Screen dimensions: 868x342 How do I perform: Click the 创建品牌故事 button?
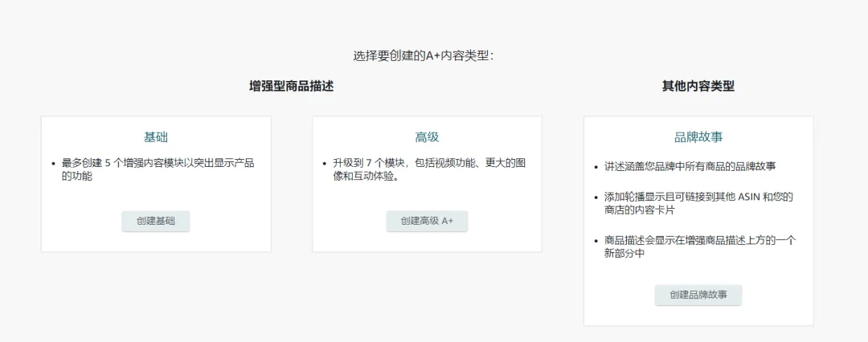click(698, 295)
